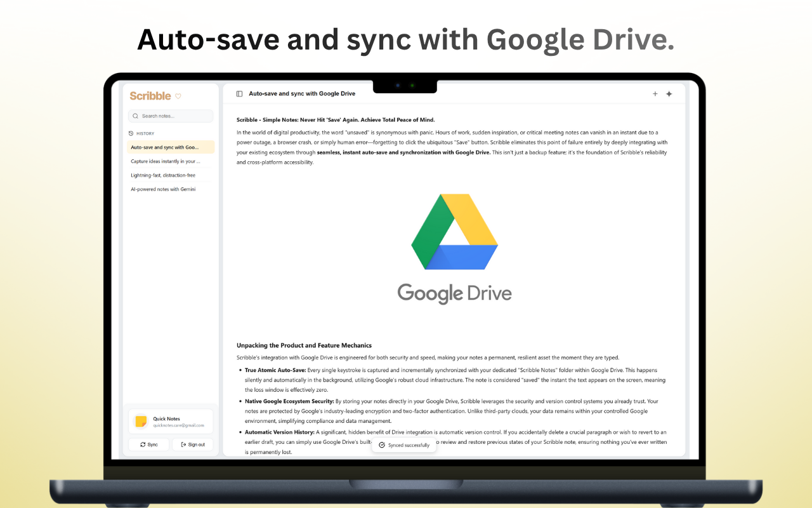Click the checkmark icon in sync toast
Viewport: 812px width, 508px height.
(382, 445)
